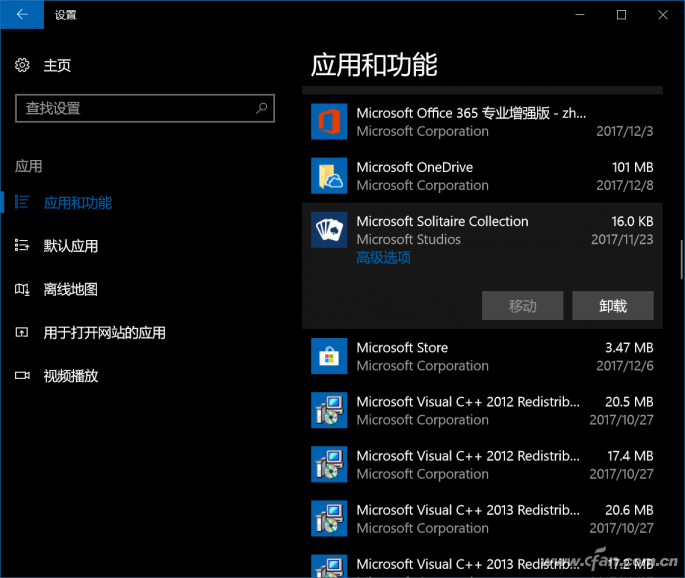The height and width of the screenshot is (578, 685).
Task: Select 应用和功能 in the sidebar
Action: click(x=78, y=203)
